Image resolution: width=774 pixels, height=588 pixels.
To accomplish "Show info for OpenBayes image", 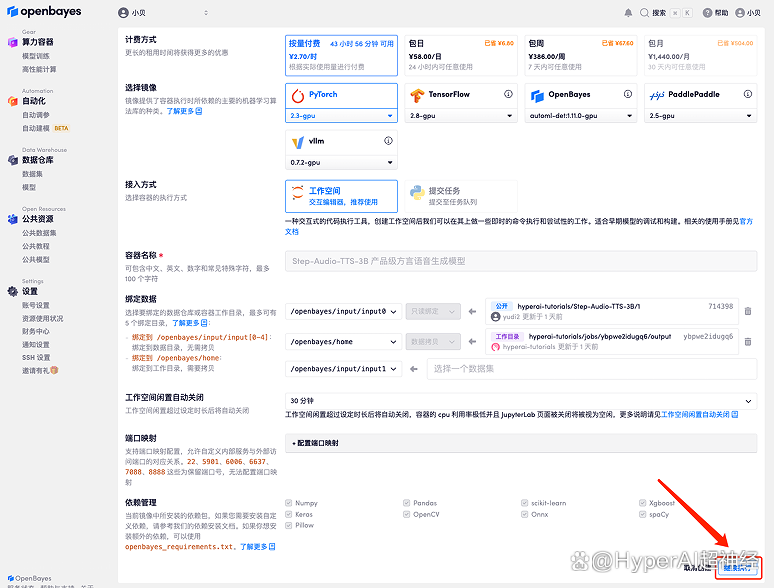I will point(628,94).
